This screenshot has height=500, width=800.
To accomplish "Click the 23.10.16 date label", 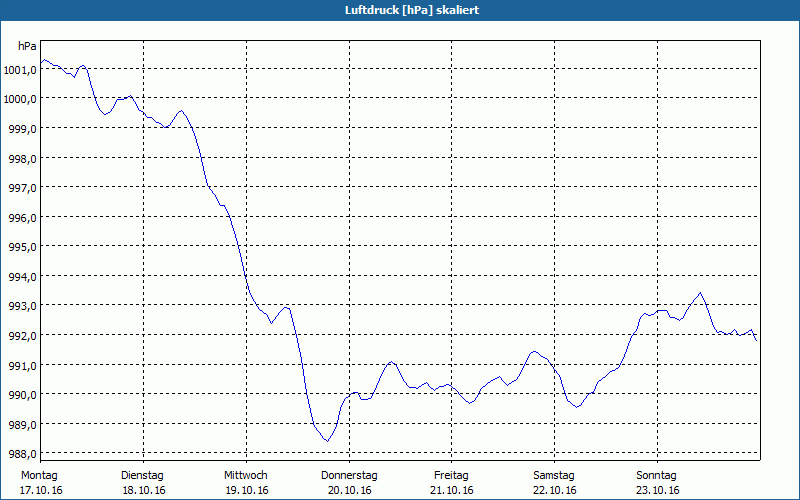I will [658, 490].
